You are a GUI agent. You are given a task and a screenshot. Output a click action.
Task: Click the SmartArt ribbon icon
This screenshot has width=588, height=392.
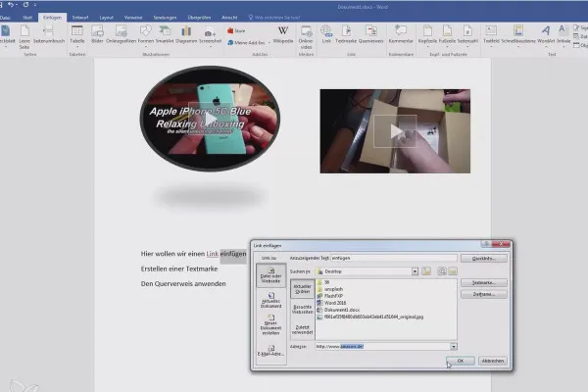pyautogui.click(x=165, y=34)
